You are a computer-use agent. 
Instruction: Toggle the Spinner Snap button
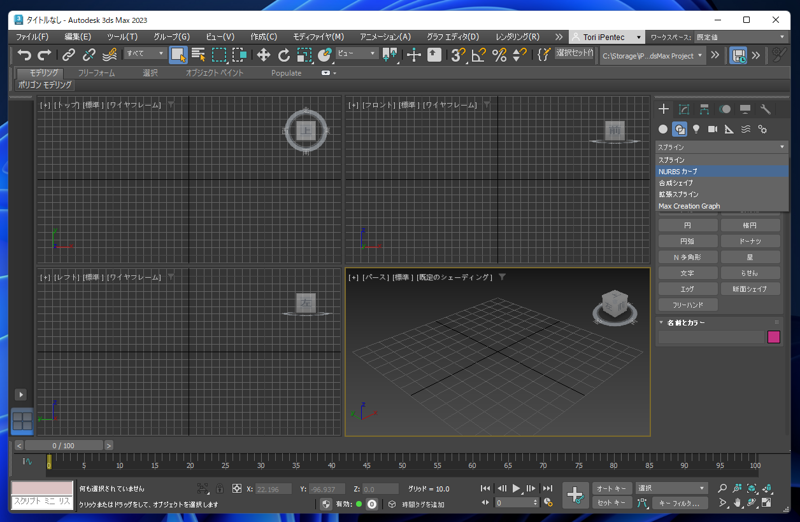[519, 55]
